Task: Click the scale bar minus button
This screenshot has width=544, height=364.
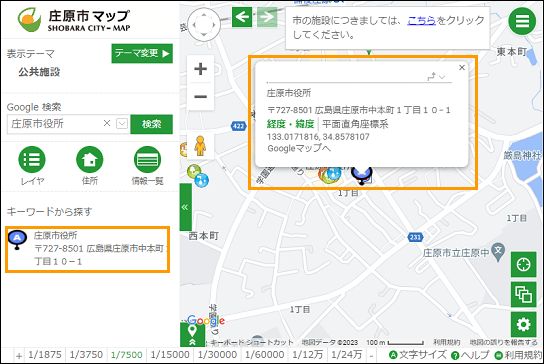Action: point(372,355)
